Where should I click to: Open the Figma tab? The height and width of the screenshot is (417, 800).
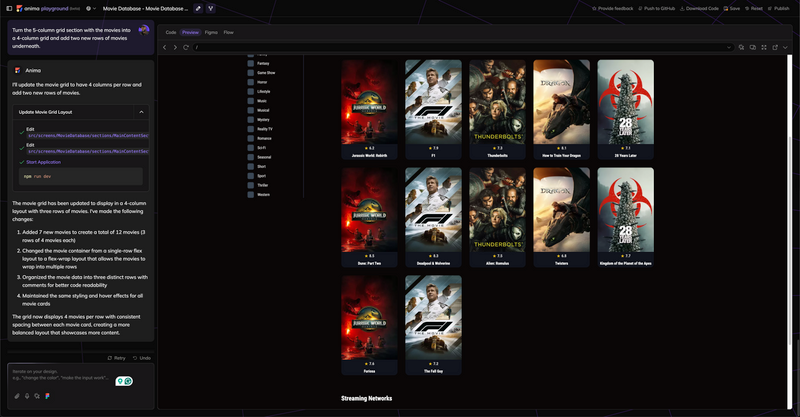coord(211,32)
